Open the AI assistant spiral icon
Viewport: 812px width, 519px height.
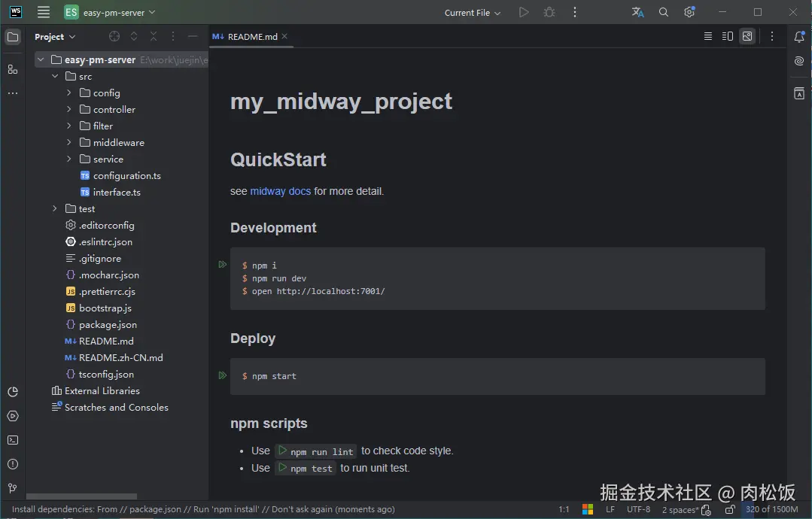(x=799, y=61)
